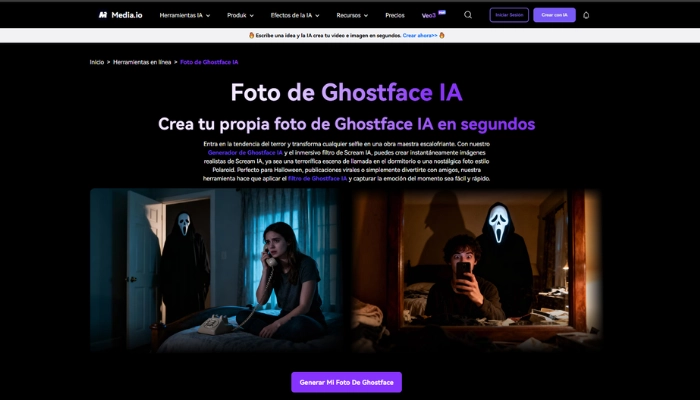Click the Crear con IA button
Screen dimensions: 700x400
[554, 15]
